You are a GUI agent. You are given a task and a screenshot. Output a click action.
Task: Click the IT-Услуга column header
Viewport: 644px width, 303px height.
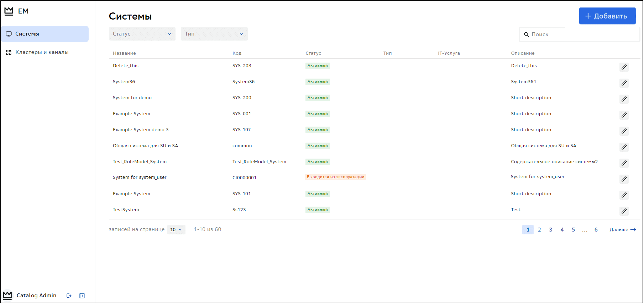tap(449, 53)
